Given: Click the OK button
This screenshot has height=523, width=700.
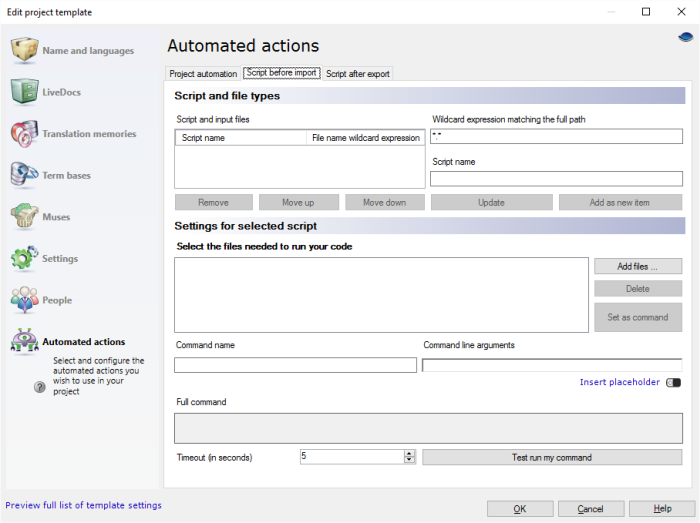Looking at the screenshot, I should [520, 508].
